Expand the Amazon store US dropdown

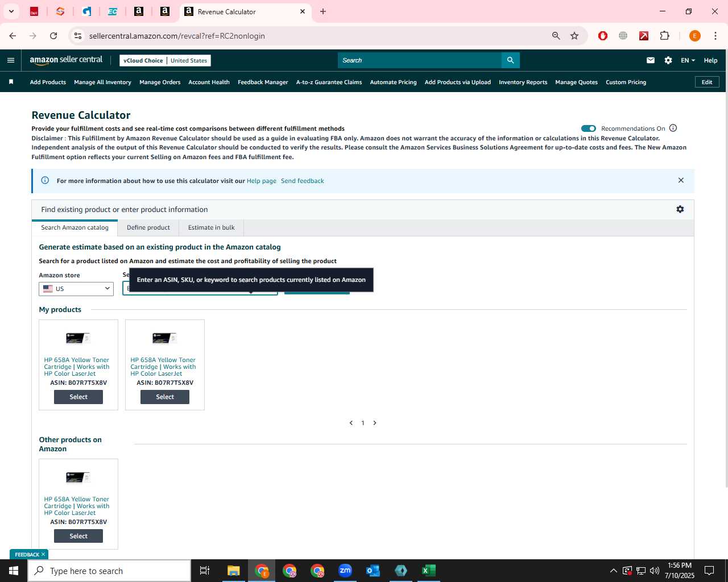point(76,289)
